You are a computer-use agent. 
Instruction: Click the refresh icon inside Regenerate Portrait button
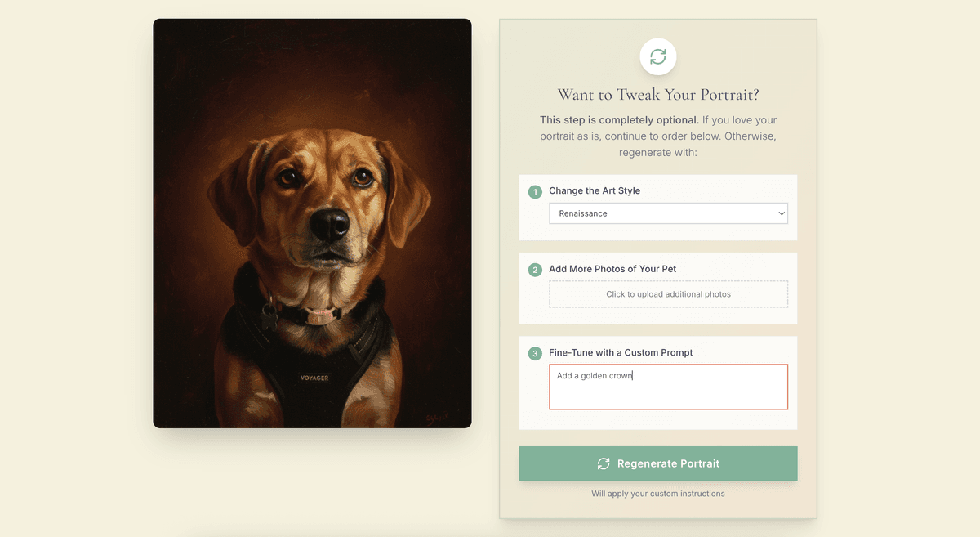(604, 463)
